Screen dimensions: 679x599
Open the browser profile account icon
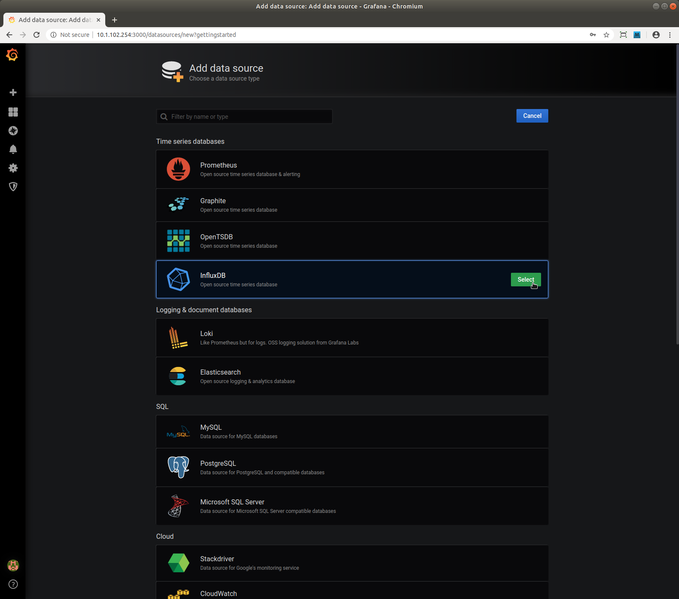coord(656,35)
